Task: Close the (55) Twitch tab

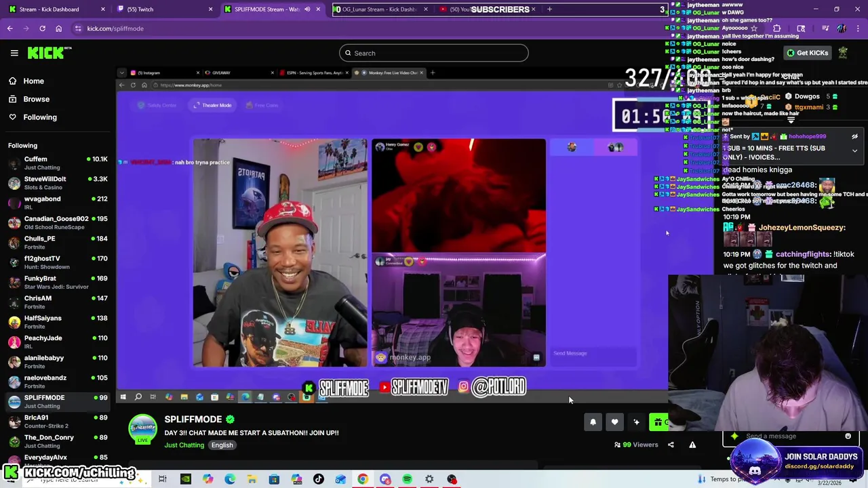Action: tap(210, 9)
